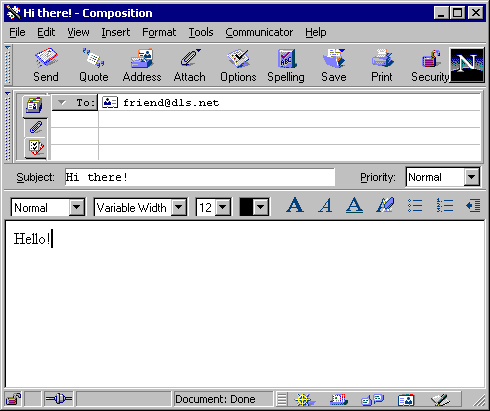
Task: Click the Send toolbar icon
Action: coord(46,57)
